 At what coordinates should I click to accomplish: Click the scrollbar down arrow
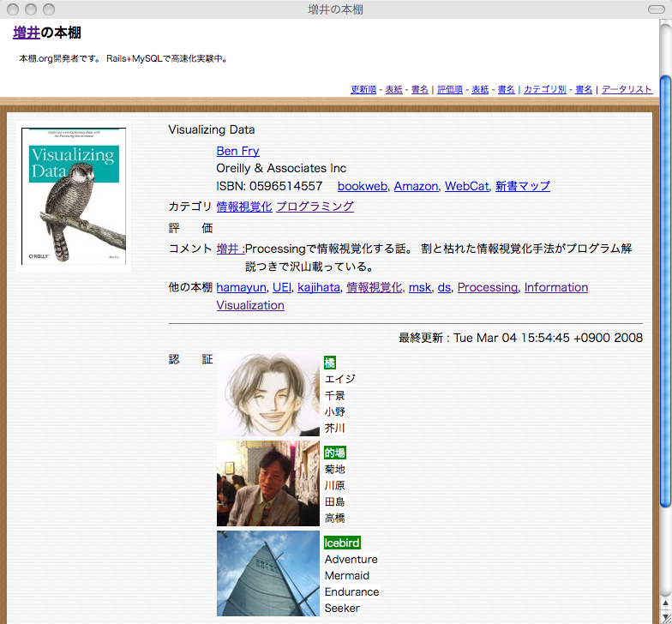(x=665, y=617)
